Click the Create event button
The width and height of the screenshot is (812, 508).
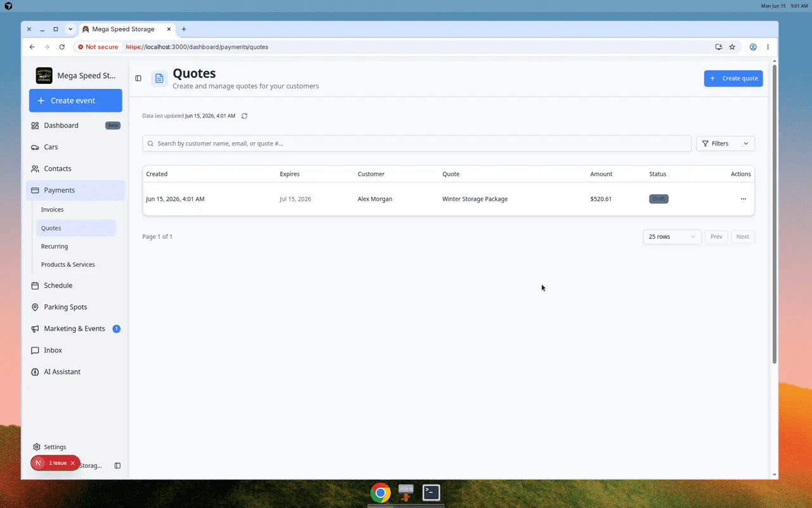(75, 101)
